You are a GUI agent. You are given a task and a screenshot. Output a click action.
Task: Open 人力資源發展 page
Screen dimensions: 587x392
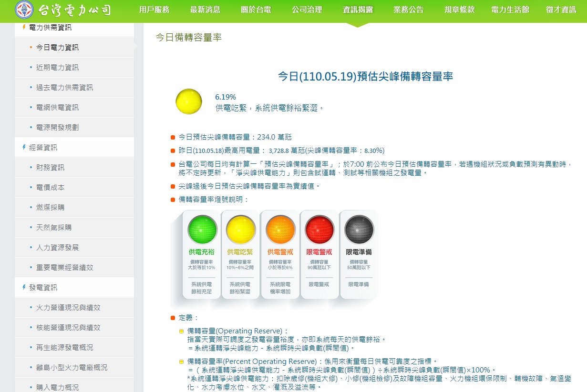coord(58,248)
